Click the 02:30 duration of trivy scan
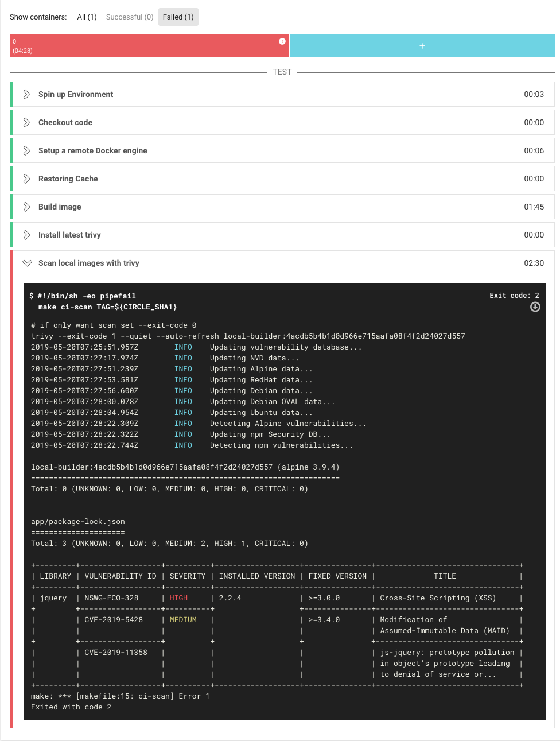Screen dimensions: 560x741 [x=534, y=263]
